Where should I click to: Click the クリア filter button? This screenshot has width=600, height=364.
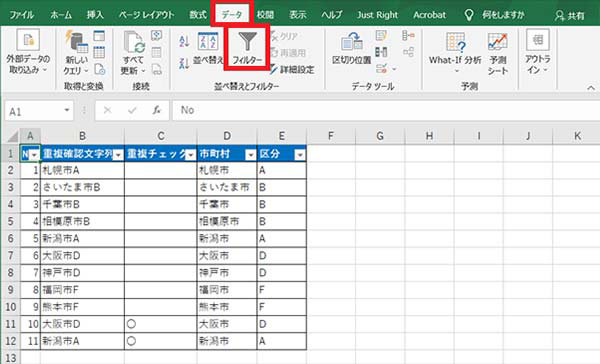point(284,36)
